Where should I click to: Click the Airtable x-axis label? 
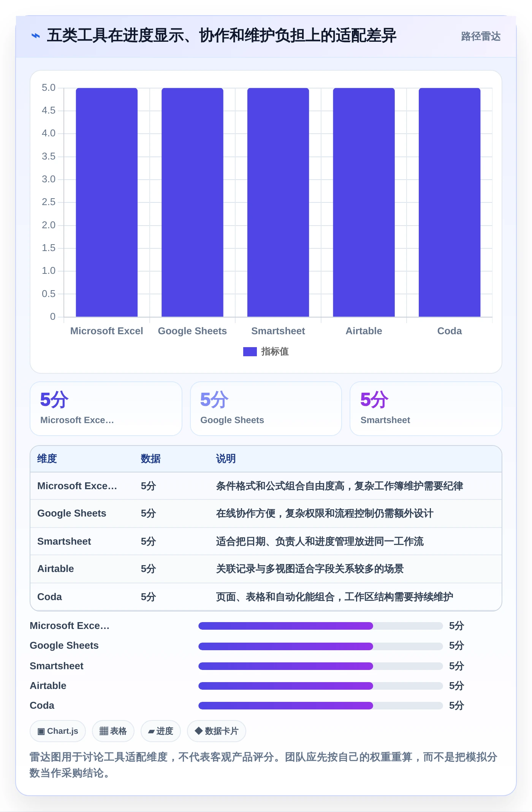[x=364, y=331]
